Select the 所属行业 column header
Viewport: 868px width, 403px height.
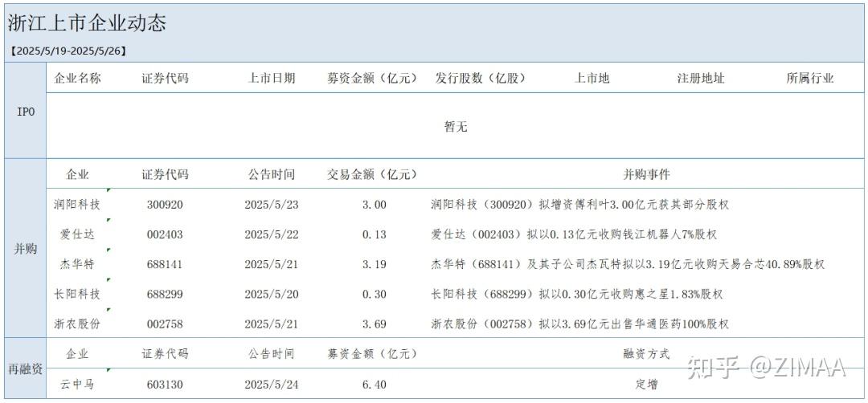pos(809,78)
